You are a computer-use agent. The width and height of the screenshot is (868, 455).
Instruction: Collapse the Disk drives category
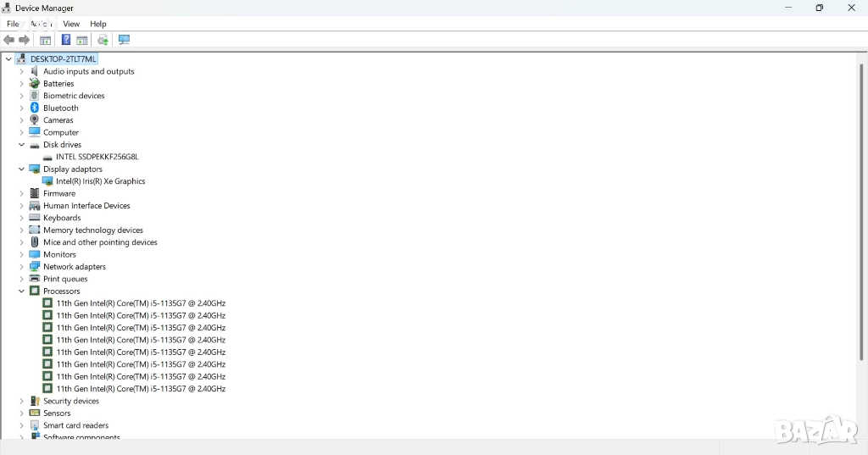click(x=22, y=145)
